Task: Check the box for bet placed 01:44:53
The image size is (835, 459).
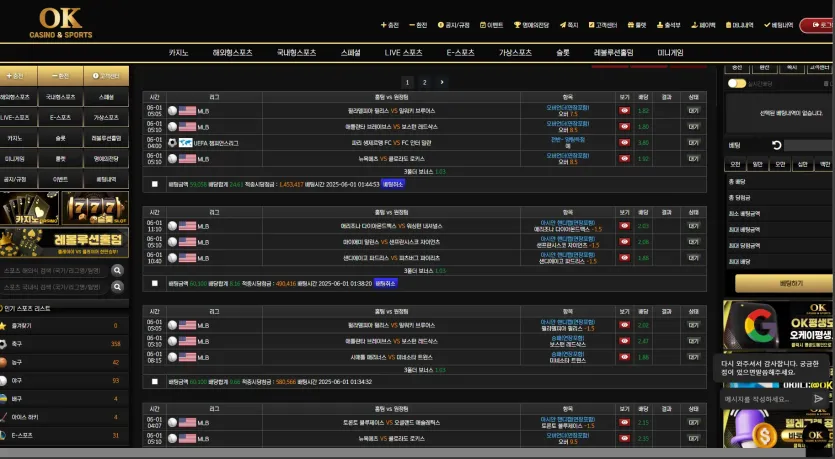Action: [154, 184]
